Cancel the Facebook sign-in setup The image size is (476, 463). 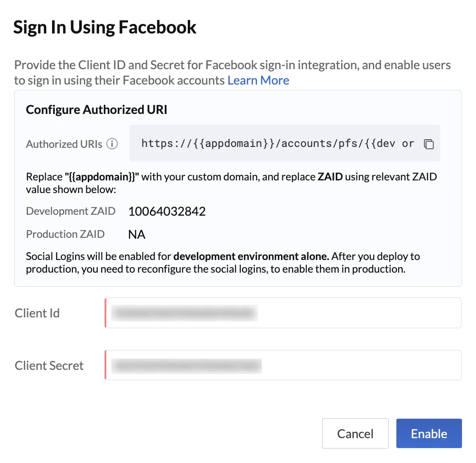tap(355, 433)
